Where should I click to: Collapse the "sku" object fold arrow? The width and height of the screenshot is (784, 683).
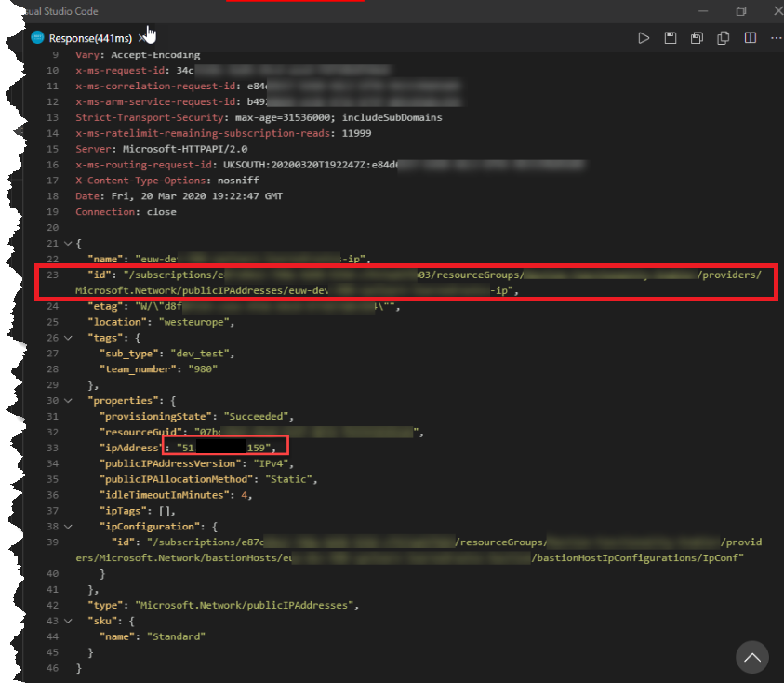coord(68,621)
